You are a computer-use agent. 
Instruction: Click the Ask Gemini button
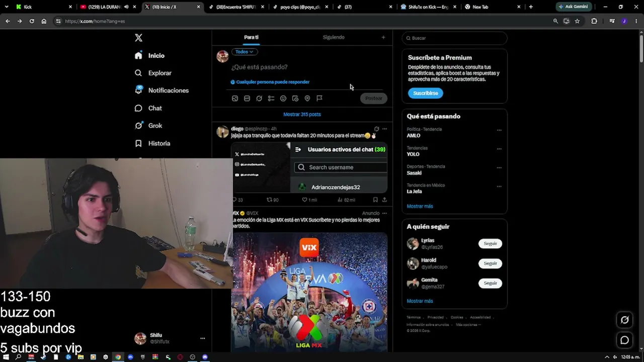coord(573,7)
